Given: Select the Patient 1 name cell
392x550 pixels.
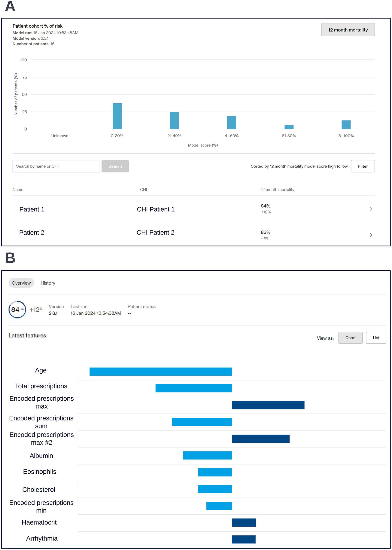Looking at the screenshot, I should pyautogui.click(x=32, y=209).
